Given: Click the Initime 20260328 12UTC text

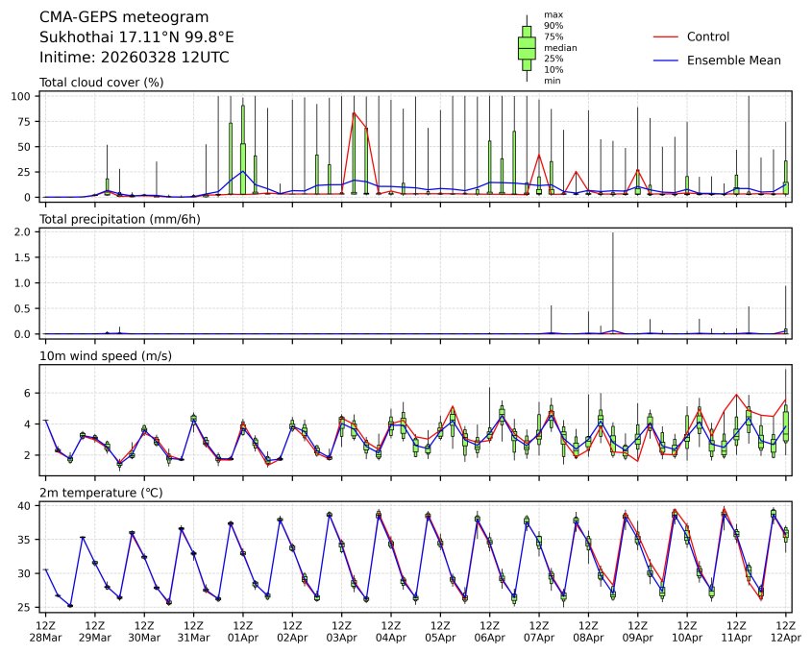Looking at the screenshot, I should [x=134, y=58].
